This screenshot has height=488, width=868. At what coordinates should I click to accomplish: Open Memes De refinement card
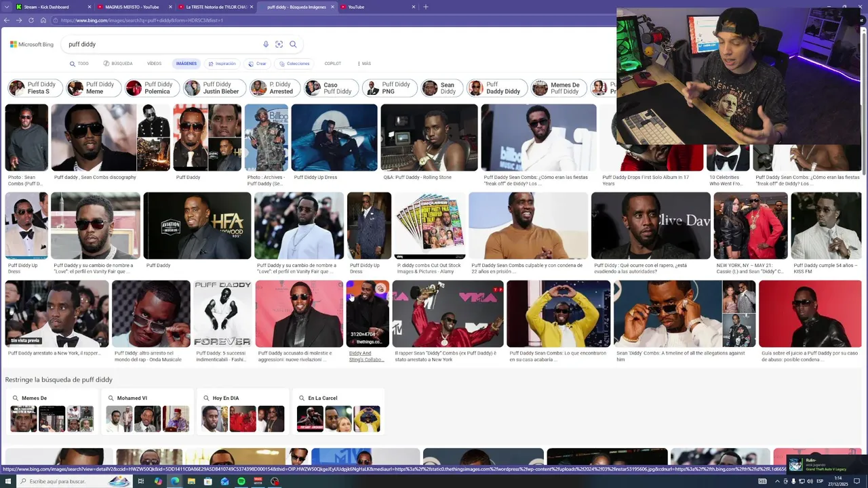click(52, 412)
